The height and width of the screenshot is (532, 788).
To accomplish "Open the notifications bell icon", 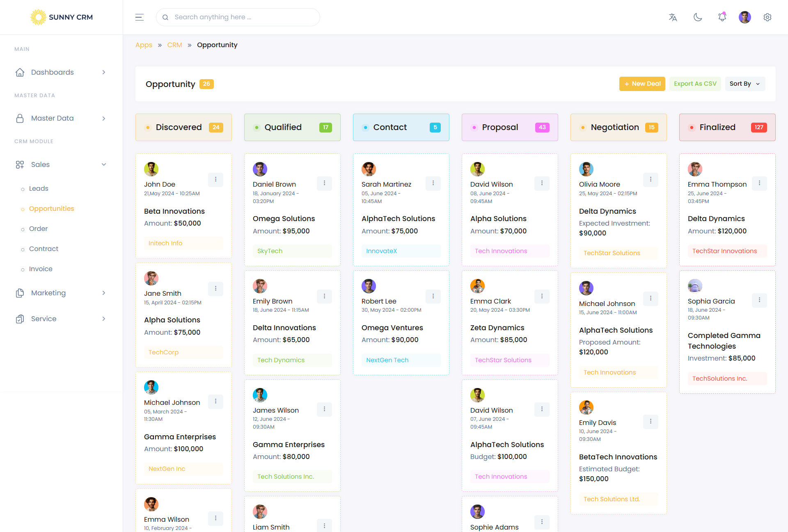I will pyautogui.click(x=722, y=17).
